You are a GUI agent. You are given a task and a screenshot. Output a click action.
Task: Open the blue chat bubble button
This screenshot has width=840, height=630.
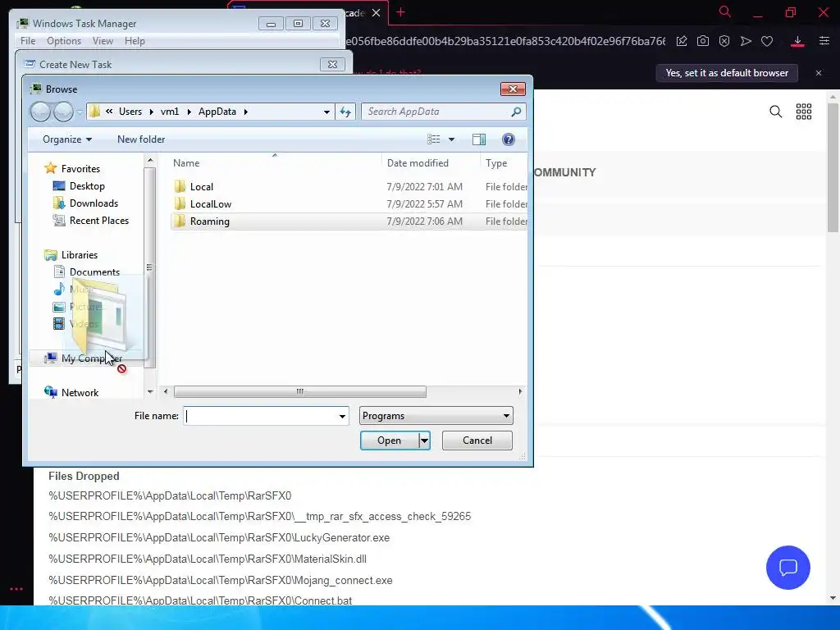point(788,568)
